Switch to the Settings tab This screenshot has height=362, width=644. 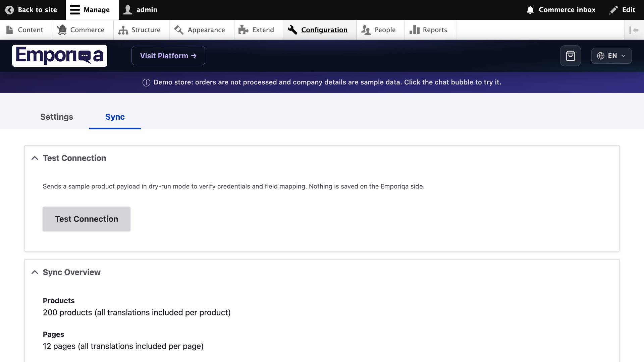tap(57, 117)
